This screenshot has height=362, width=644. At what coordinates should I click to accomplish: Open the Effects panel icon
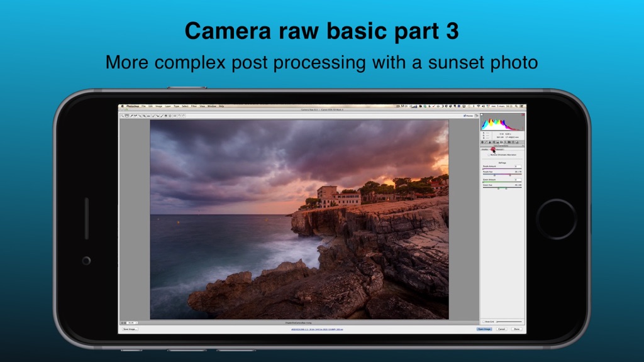(x=506, y=142)
